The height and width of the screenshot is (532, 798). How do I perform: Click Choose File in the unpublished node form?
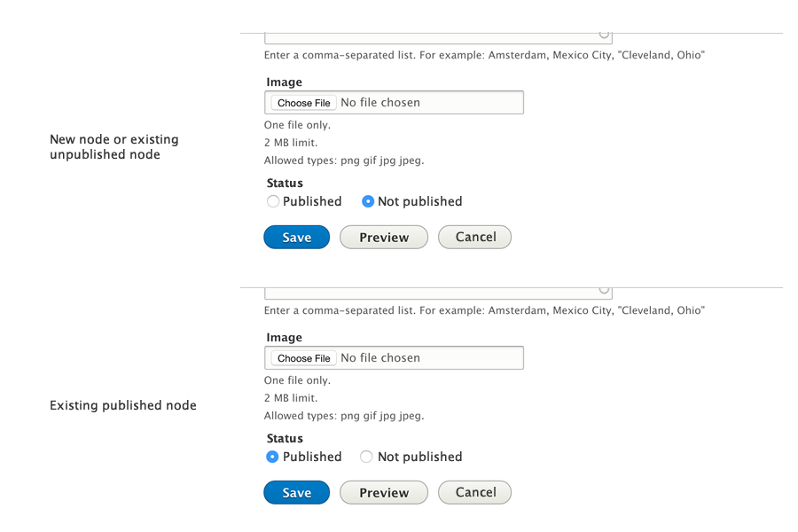coord(301,102)
